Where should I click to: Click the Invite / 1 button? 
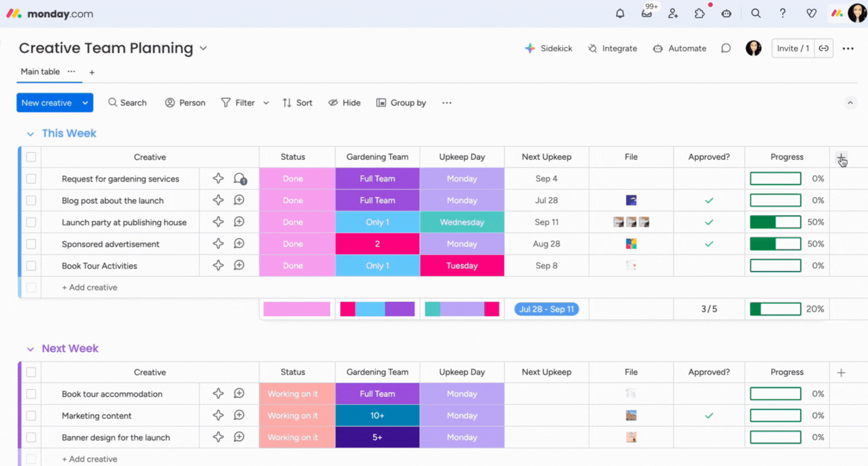[x=793, y=48]
